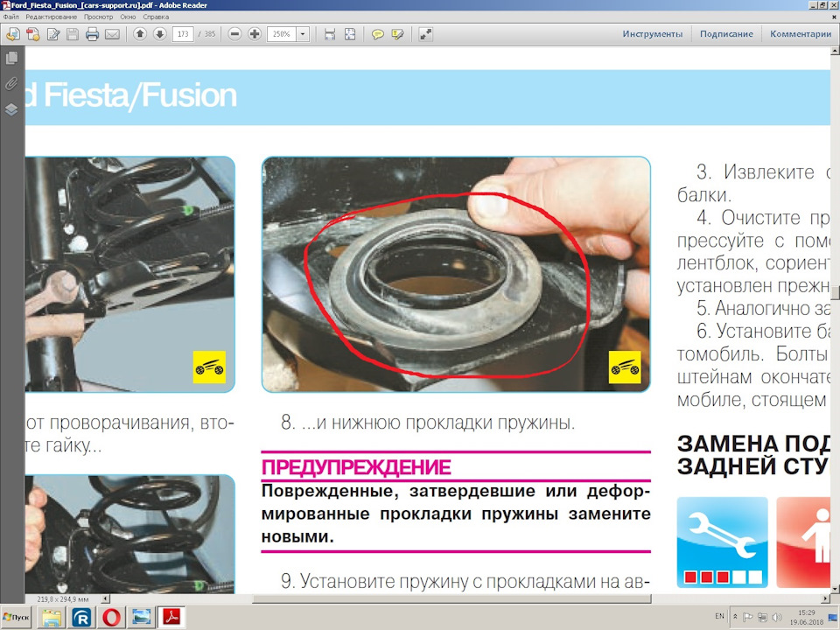This screenshot has height=630, width=840.
Task: Send file via envelope email icon
Action: (112, 34)
